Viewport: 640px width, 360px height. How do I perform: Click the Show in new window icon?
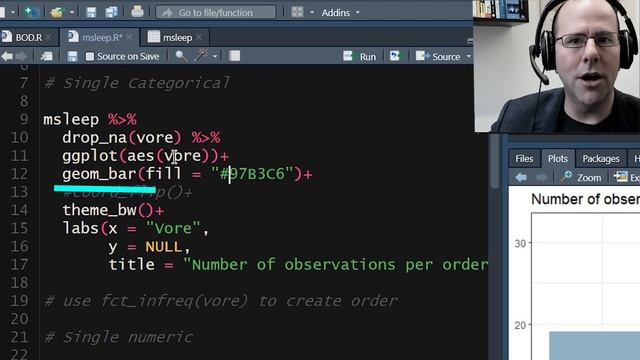click(x=47, y=56)
